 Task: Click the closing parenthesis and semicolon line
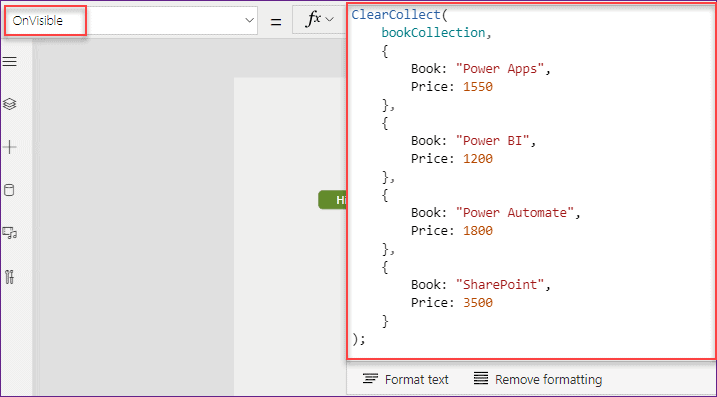pyautogui.click(x=359, y=339)
